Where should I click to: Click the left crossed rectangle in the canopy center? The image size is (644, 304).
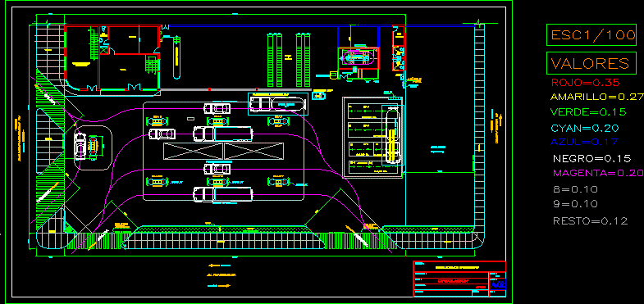pyautogui.click(x=194, y=151)
